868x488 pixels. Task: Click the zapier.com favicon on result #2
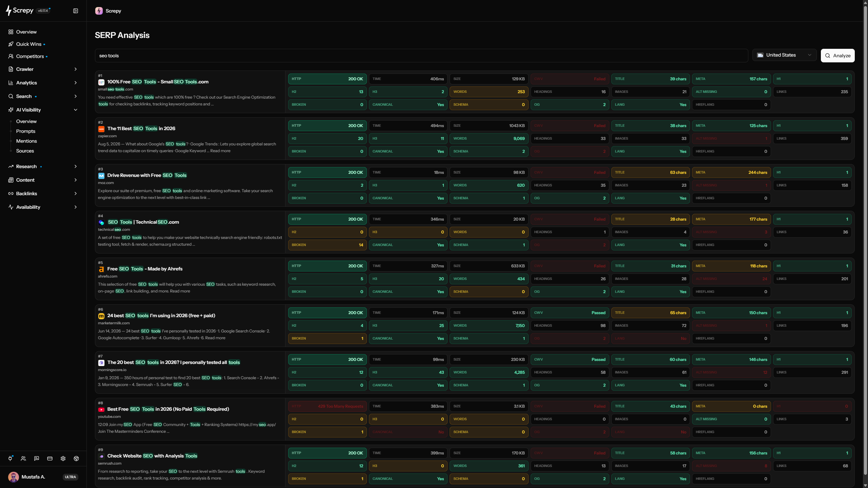tap(101, 129)
